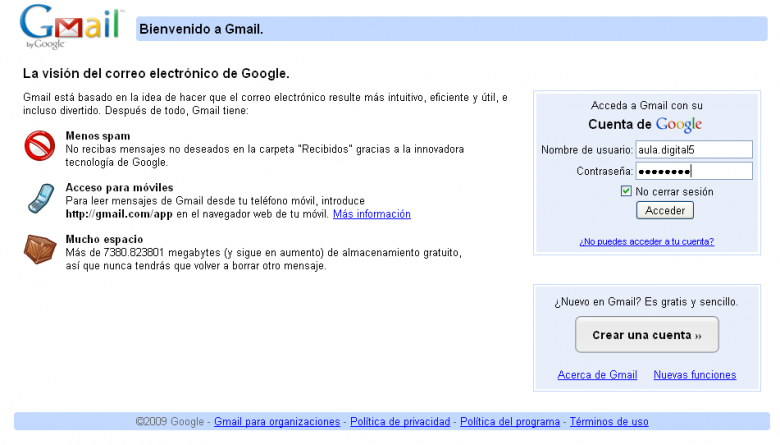This screenshot has width=780, height=445.
Task: Click the Google logo in the sign-in box
Action: coord(679,125)
